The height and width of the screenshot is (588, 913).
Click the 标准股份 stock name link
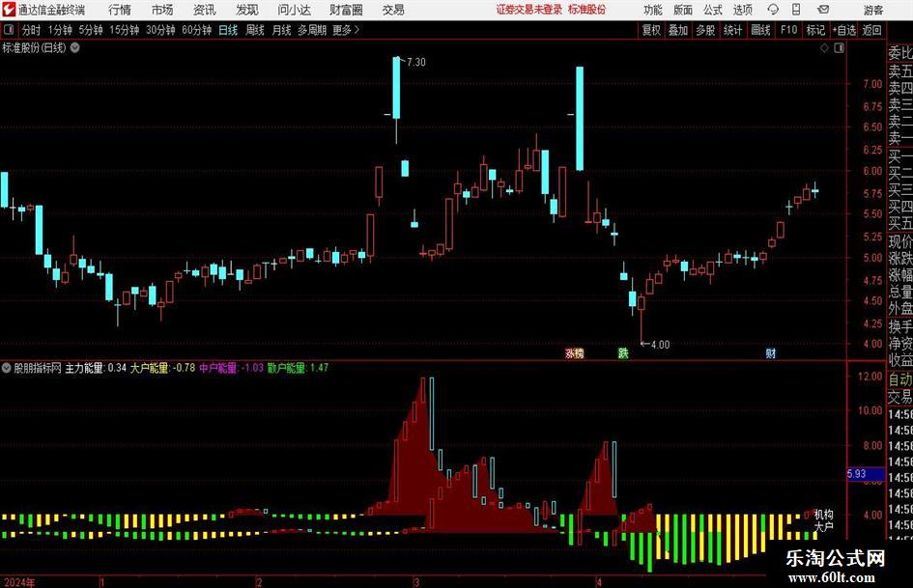pyautogui.click(x=587, y=10)
